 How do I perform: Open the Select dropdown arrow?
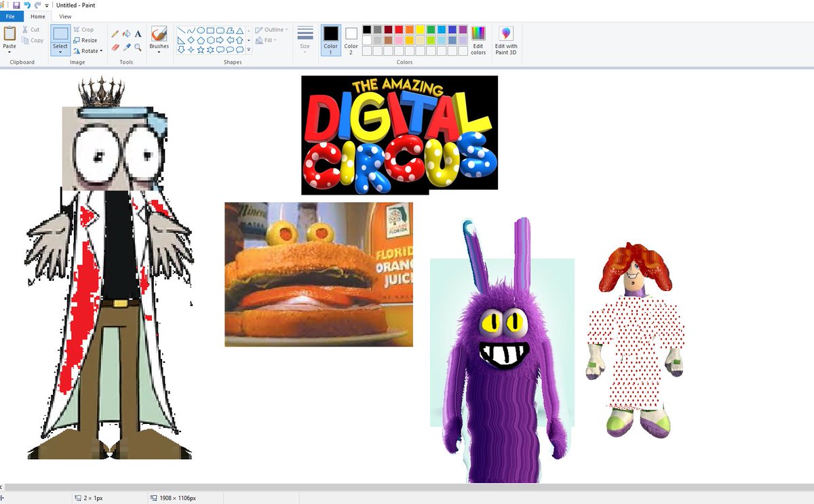60,52
